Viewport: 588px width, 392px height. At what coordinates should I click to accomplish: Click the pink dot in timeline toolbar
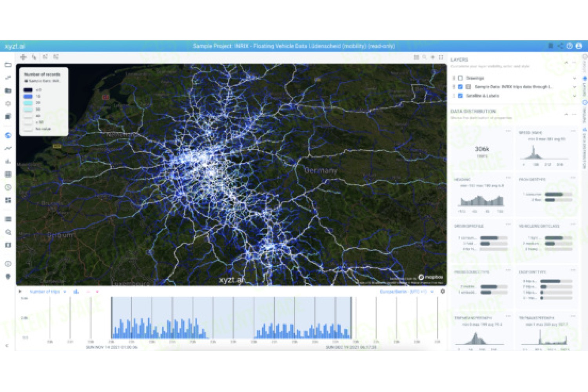click(97, 292)
